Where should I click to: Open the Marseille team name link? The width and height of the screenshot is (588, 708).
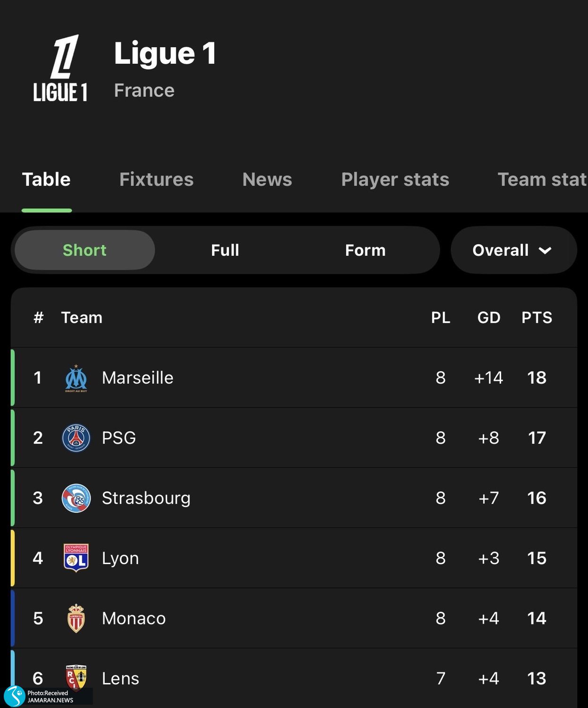(x=138, y=378)
